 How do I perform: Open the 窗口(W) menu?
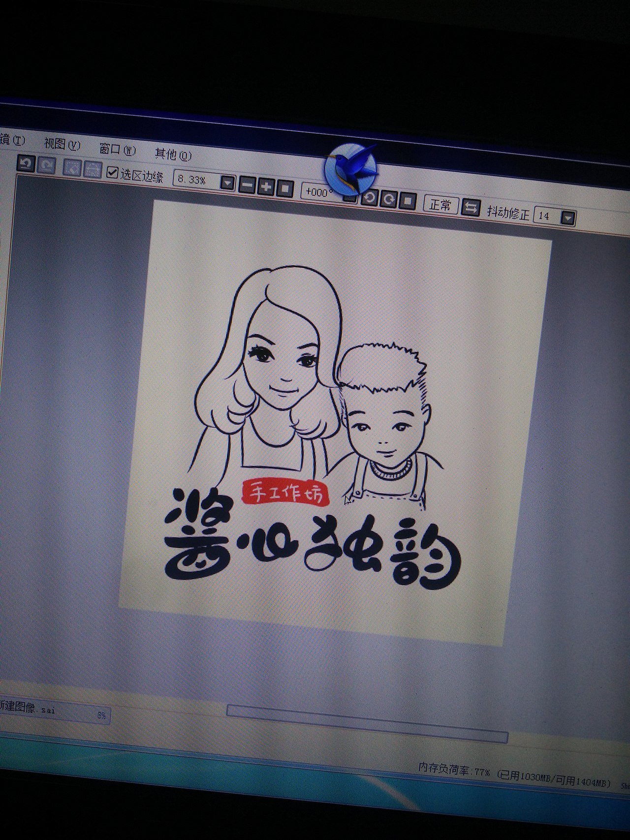[x=117, y=149]
